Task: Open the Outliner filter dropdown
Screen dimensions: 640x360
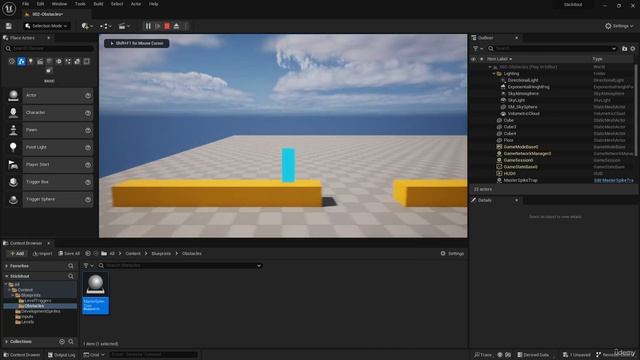Action: [478, 49]
